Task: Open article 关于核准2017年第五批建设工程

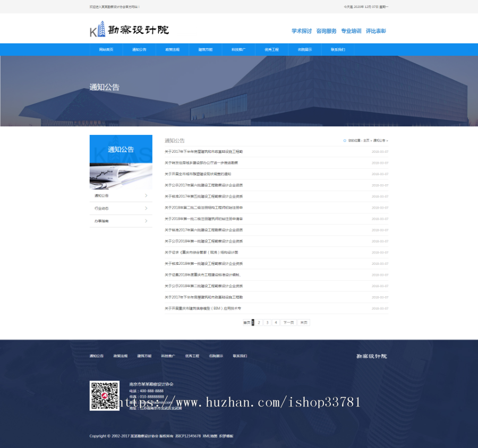Action: (x=203, y=196)
